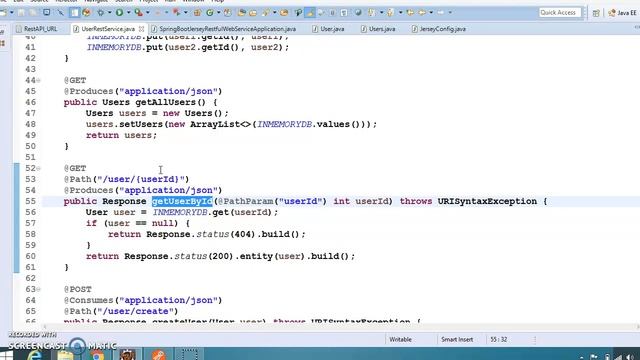The width and height of the screenshot is (640, 360).
Task: Click the Search flashlight icon
Action: click(x=266, y=13)
